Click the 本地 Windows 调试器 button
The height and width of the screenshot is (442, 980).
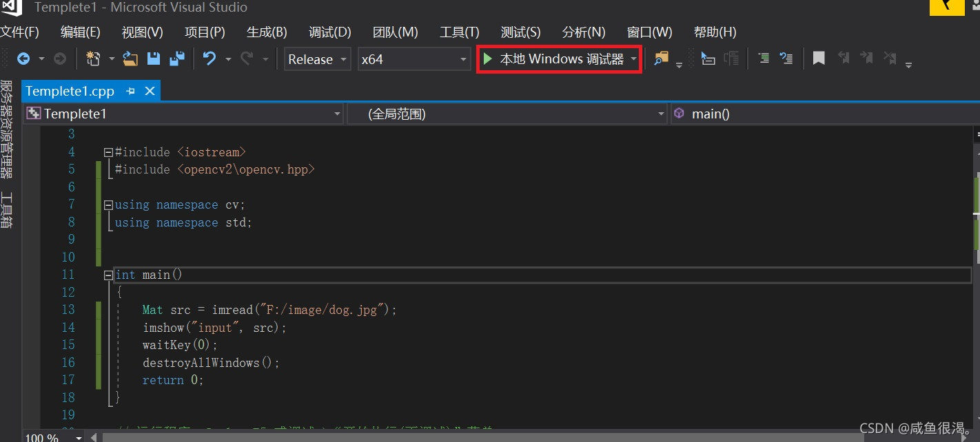click(x=560, y=59)
